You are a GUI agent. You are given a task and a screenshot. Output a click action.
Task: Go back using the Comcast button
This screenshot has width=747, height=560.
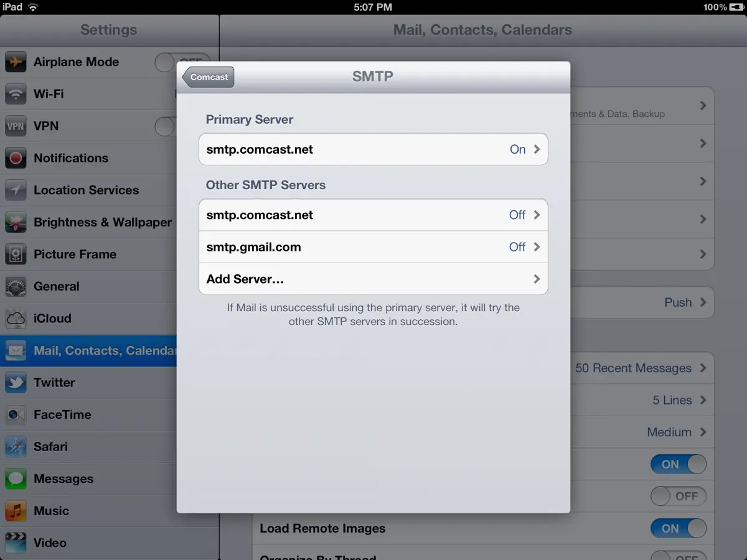pyautogui.click(x=209, y=77)
